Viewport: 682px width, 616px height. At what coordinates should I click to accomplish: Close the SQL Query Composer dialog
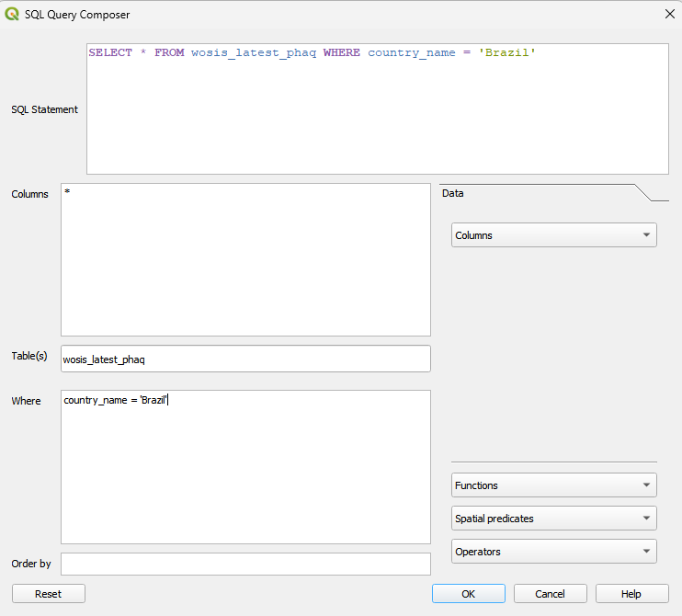point(669,14)
